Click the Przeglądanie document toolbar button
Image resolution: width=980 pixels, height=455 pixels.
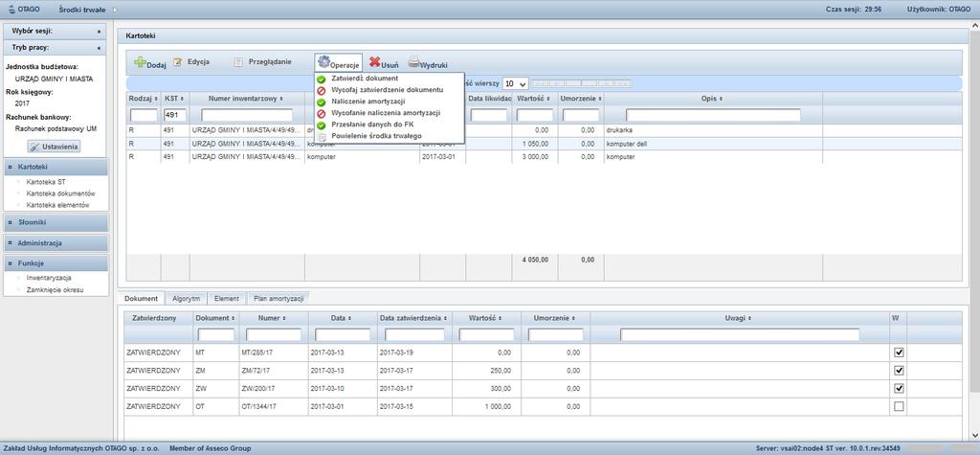tap(262, 62)
